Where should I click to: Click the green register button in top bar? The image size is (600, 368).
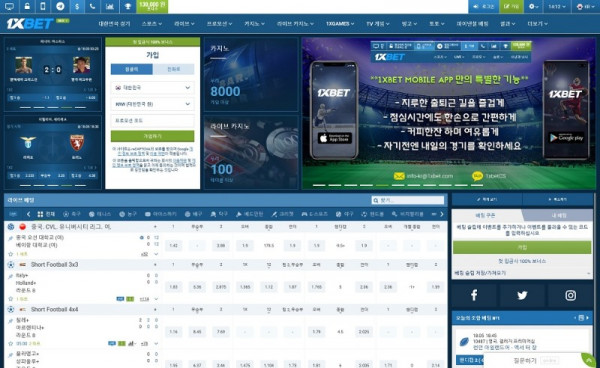(511, 7)
